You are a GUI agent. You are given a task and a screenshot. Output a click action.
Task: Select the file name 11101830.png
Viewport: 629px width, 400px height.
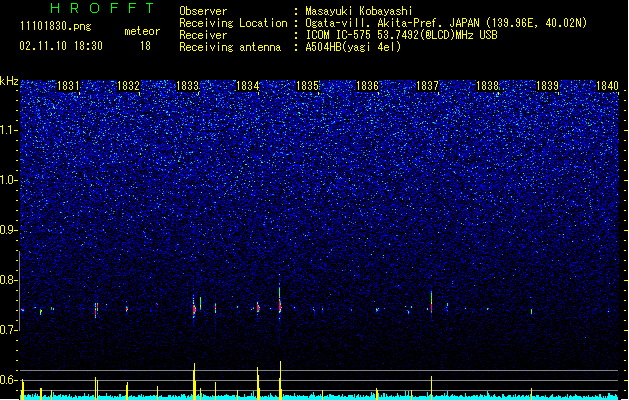55,26
